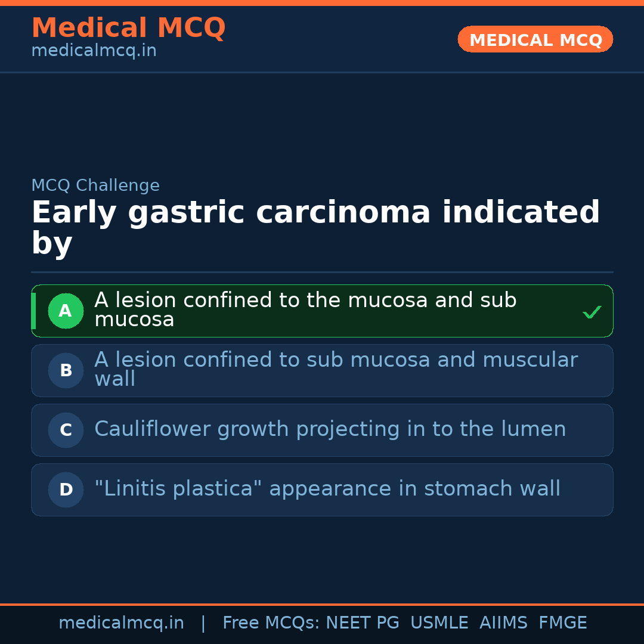Select the letter B circle
The image size is (644, 644).
[66, 370]
